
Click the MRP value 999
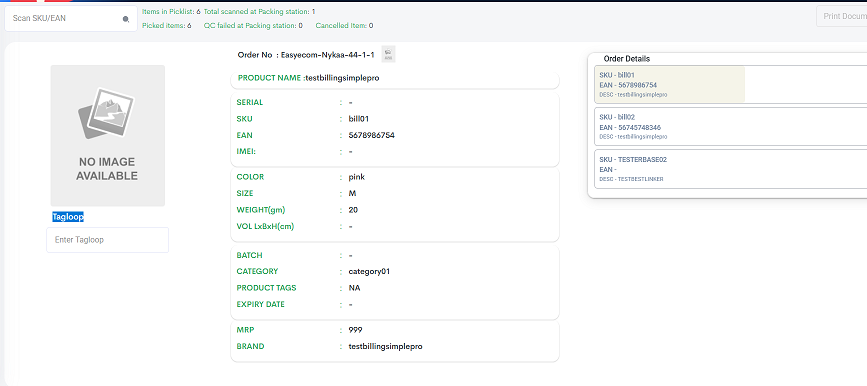356,330
